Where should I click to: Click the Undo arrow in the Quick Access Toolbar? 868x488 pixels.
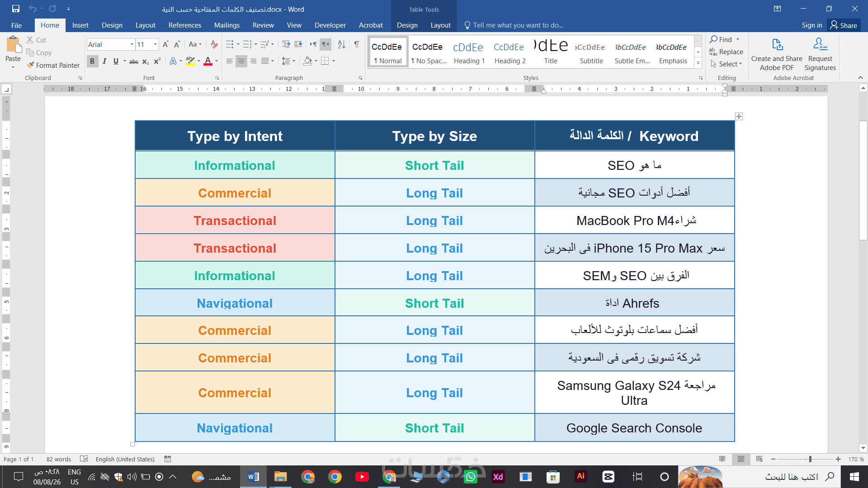32,9
